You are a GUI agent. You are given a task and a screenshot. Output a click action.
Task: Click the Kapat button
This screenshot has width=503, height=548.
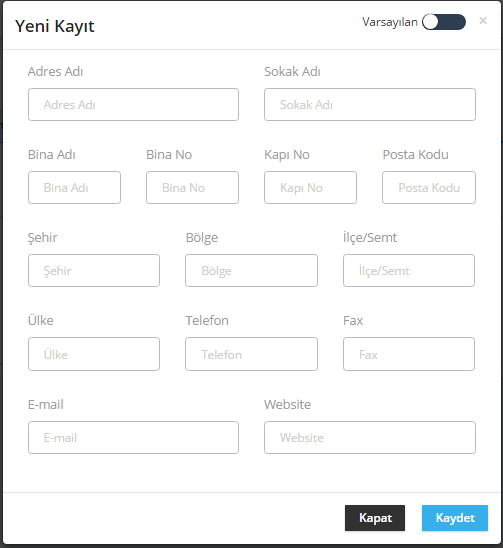coord(375,518)
